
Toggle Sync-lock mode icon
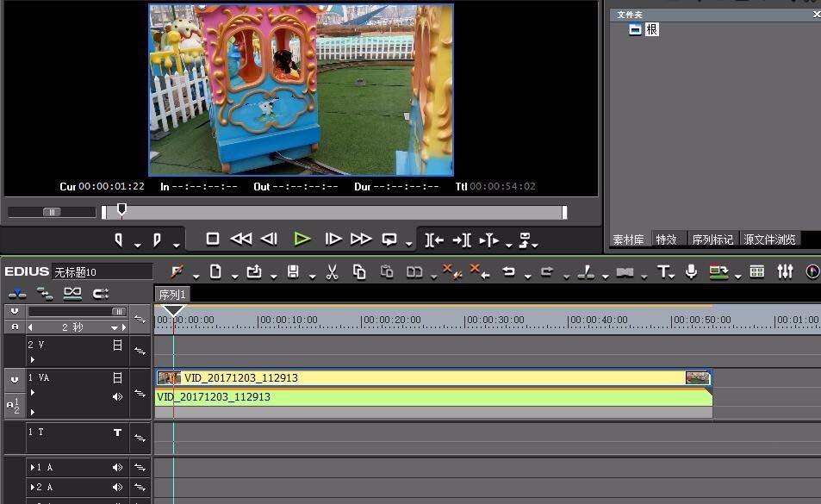[x=45, y=294]
